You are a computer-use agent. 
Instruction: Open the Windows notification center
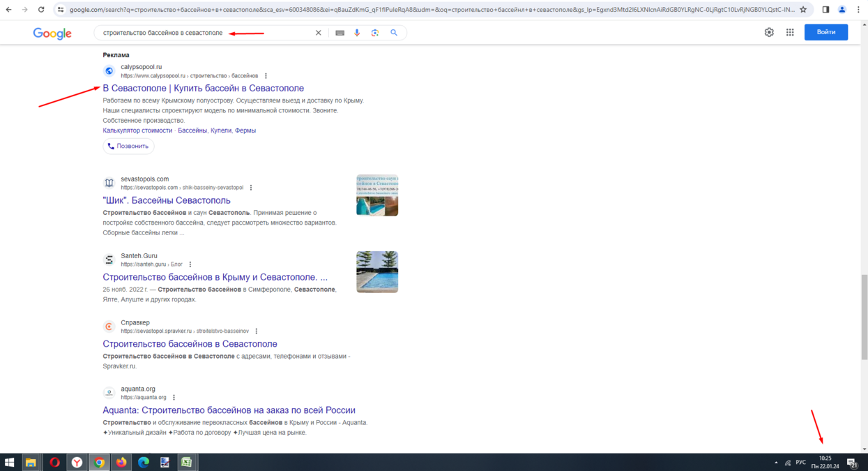(851, 463)
